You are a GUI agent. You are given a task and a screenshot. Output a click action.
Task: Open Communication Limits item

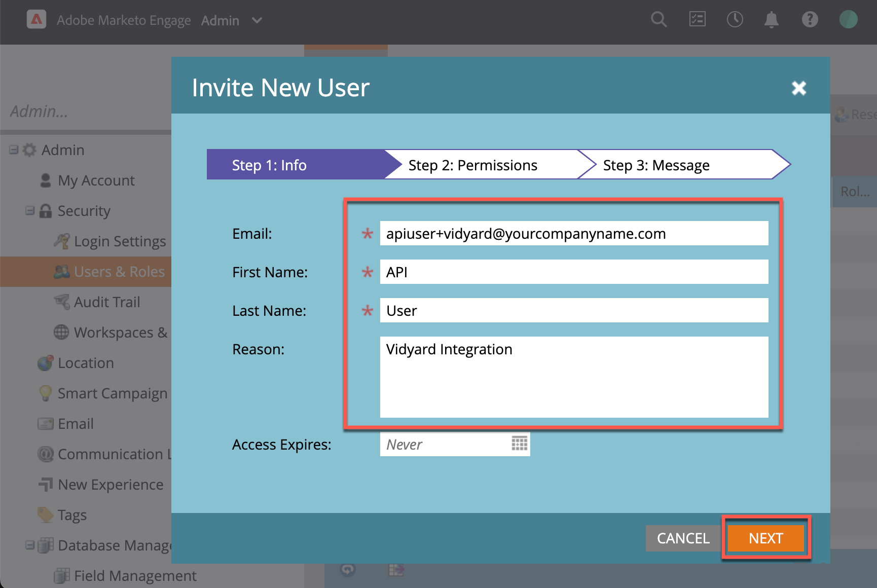[x=115, y=454]
